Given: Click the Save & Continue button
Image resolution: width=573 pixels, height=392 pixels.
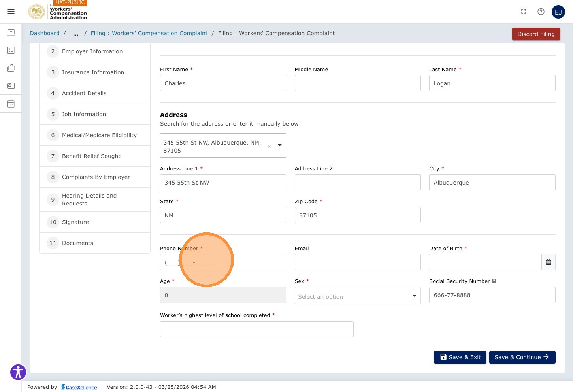Looking at the screenshot, I should [x=522, y=357].
